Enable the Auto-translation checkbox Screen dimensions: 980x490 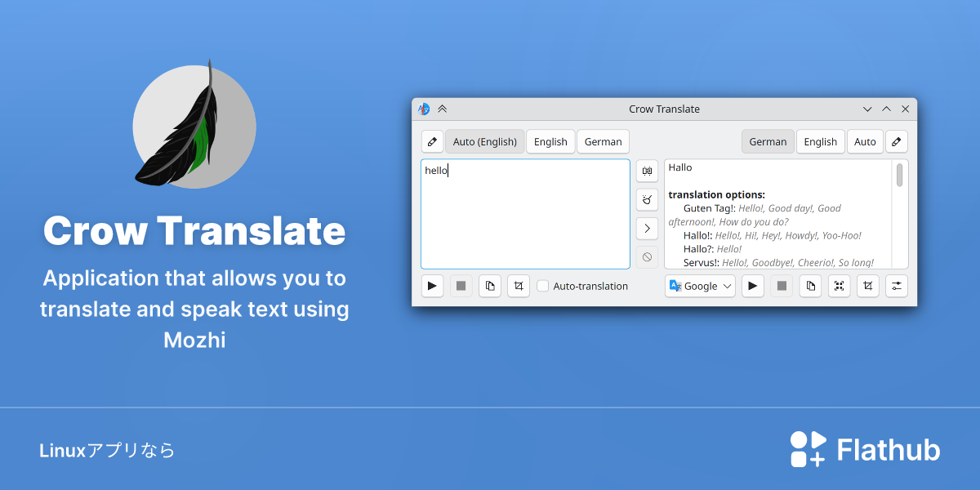(542, 286)
